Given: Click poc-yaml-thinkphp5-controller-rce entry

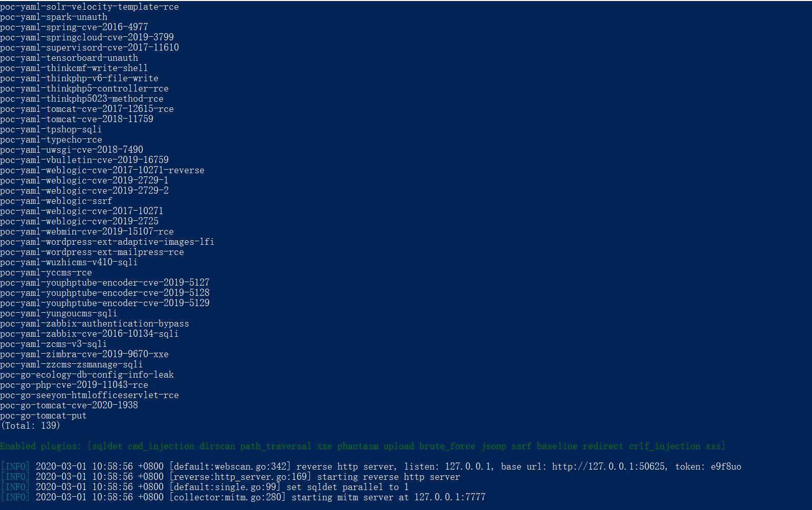Looking at the screenshot, I should pyautogui.click(x=84, y=88).
